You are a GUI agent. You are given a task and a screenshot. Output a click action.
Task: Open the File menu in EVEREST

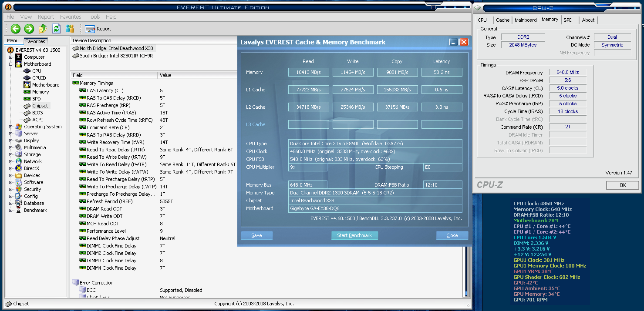coord(10,17)
